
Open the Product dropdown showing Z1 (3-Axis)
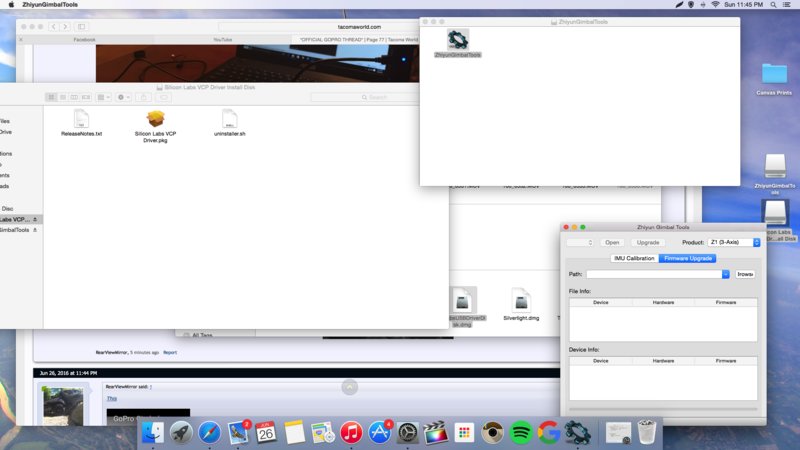[734, 242]
